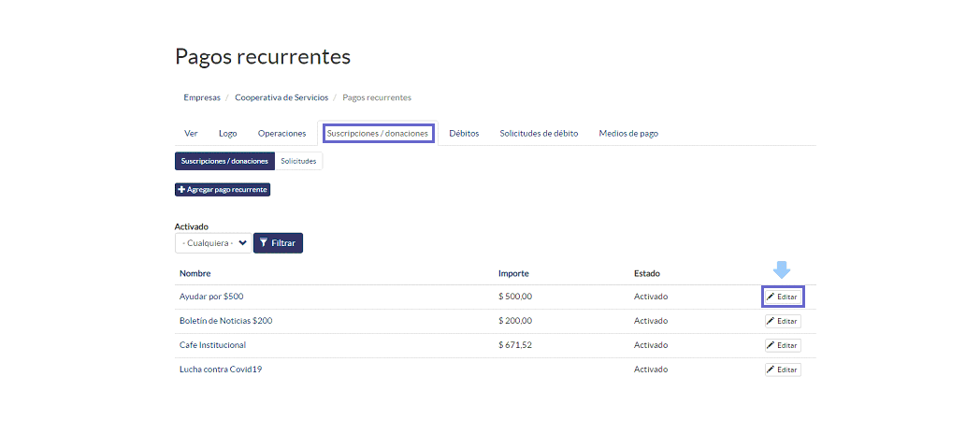Switch to the Ver tab

tap(192, 134)
